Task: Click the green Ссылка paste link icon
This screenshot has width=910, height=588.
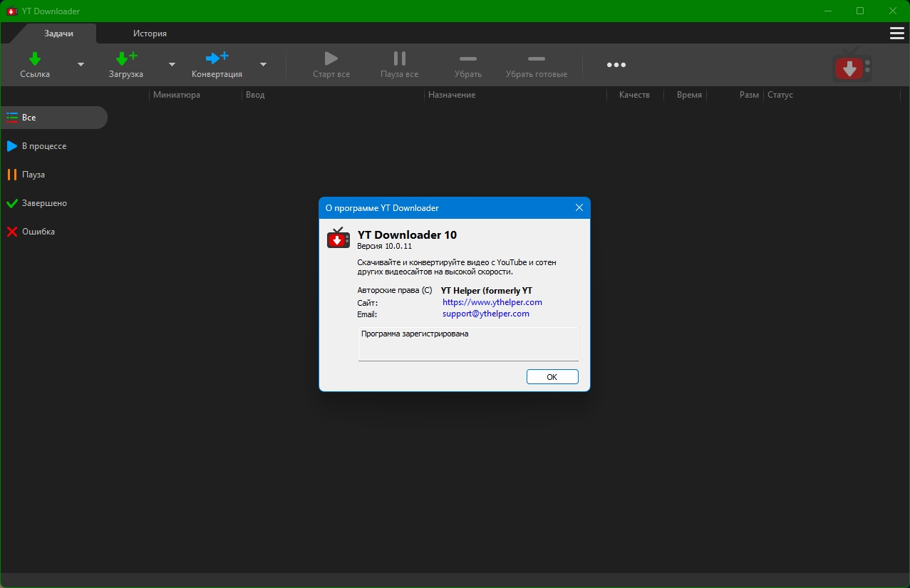Action: (35, 59)
